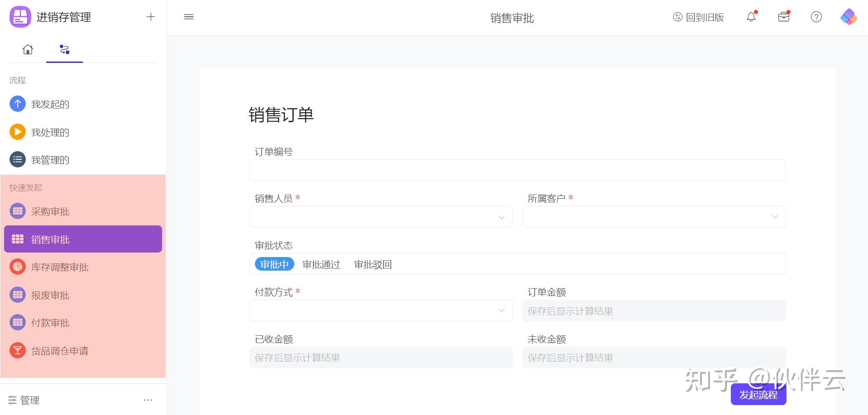
Task: Open the inbox card icon in header
Action: coord(784,17)
